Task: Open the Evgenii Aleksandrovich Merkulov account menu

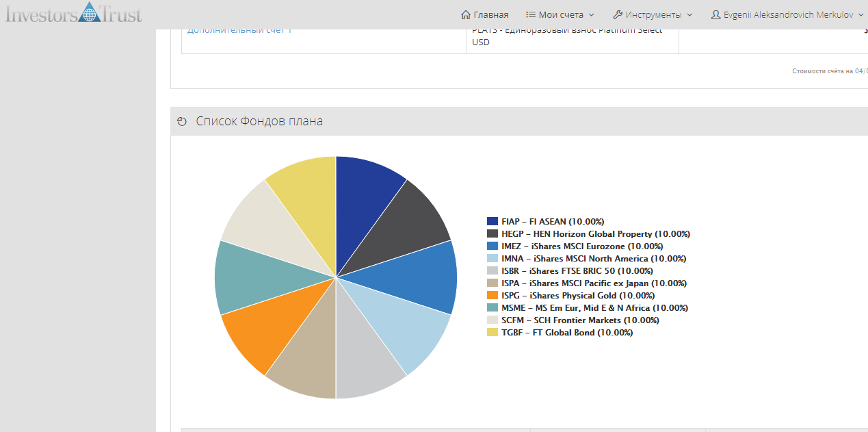Action: pos(789,14)
